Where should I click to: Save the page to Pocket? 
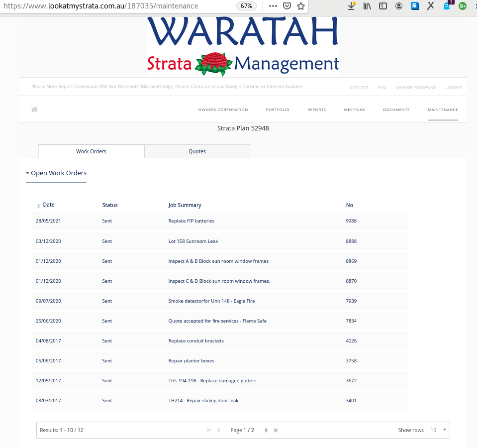coord(287,6)
